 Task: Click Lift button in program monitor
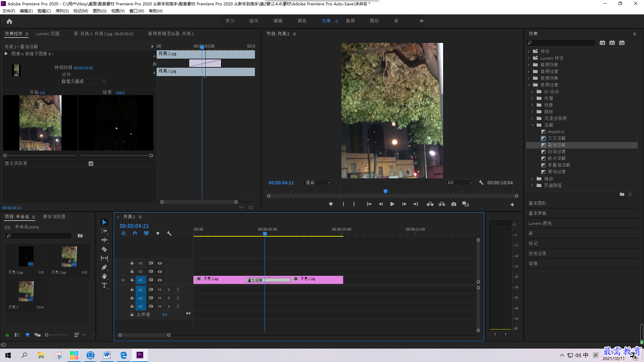point(430,204)
